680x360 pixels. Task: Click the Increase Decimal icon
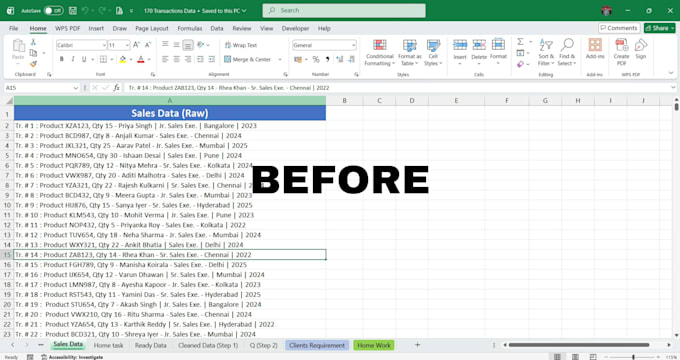[340, 59]
